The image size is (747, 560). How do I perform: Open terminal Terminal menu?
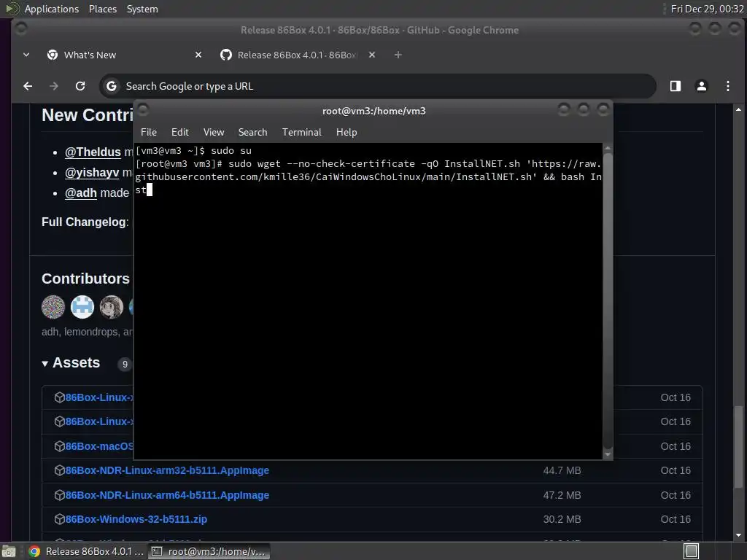(x=301, y=133)
